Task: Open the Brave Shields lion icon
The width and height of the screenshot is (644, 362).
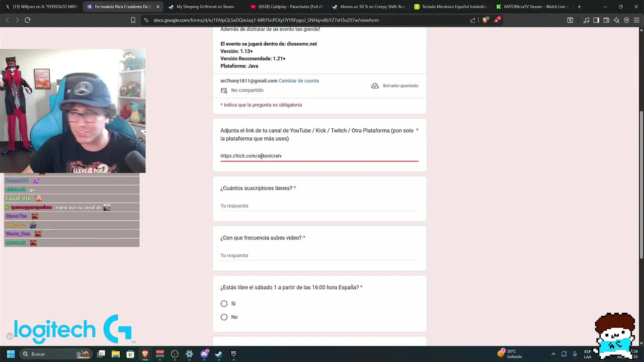Action: tap(486, 20)
